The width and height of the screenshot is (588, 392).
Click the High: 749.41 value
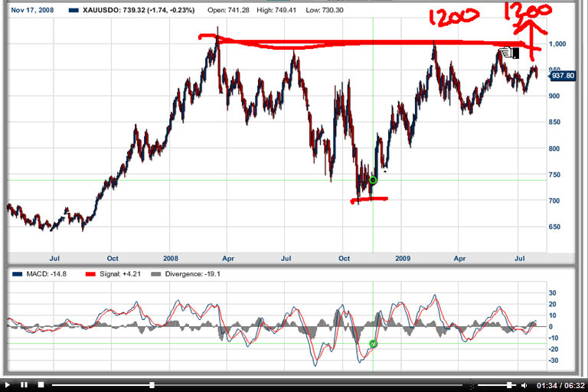tap(276, 10)
